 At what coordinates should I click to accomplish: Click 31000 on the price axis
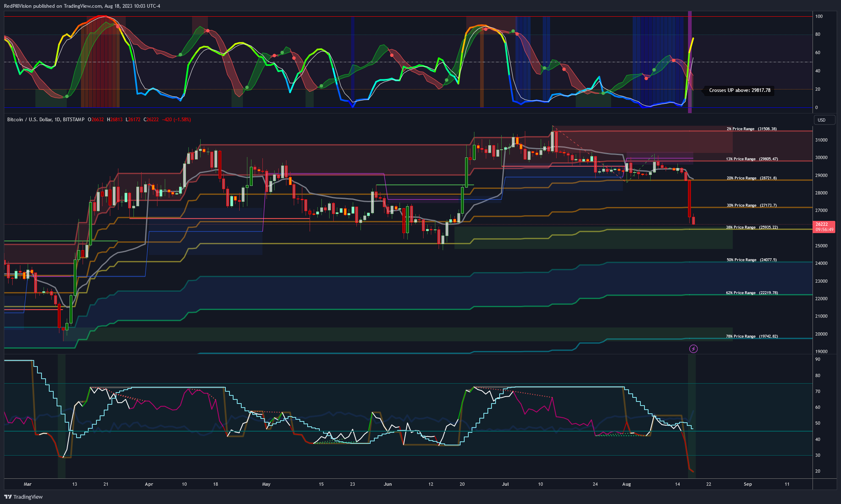pos(821,140)
